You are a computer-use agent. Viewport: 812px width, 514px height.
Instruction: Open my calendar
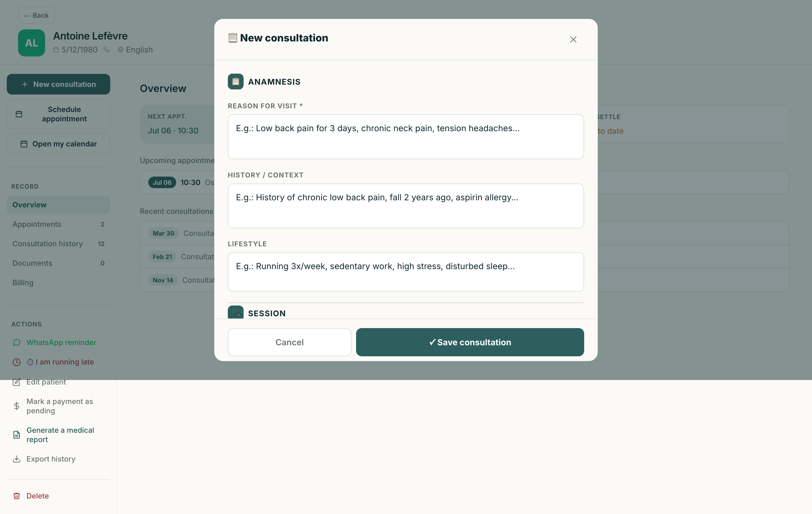58,144
